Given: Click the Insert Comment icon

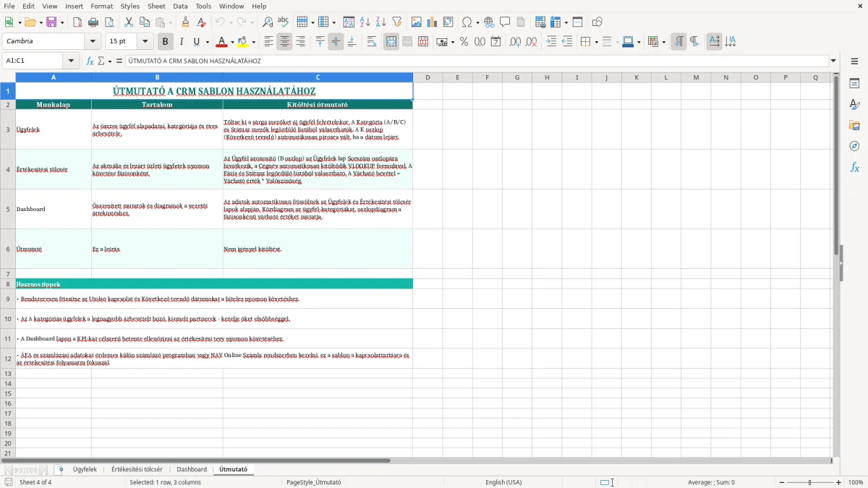Looking at the screenshot, I should 506,22.
